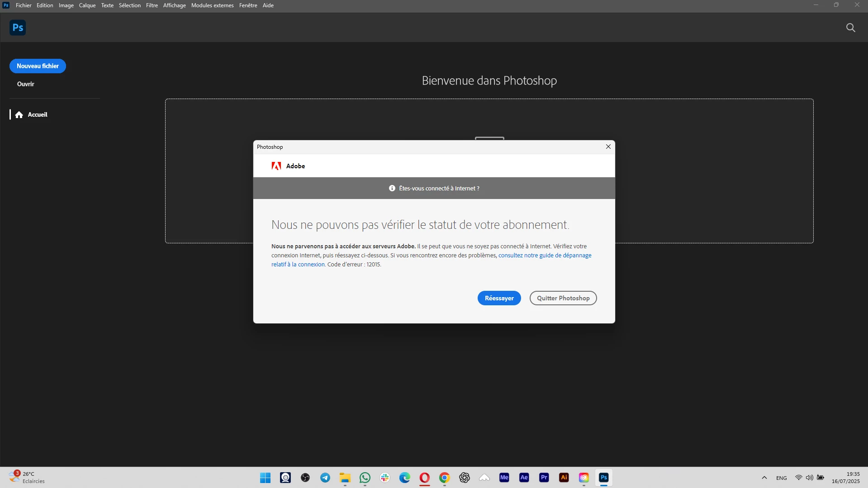Image resolution: width=868 pixels, height=488 pixels.
Task: Click 'Êtes-vous connecté à Internet ?' banner text
Action: 439,189
